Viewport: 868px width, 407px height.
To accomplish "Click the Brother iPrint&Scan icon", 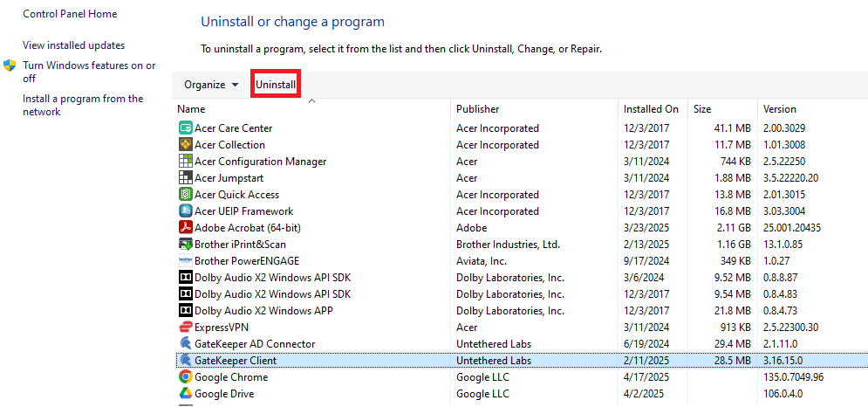I will [186, 244].
